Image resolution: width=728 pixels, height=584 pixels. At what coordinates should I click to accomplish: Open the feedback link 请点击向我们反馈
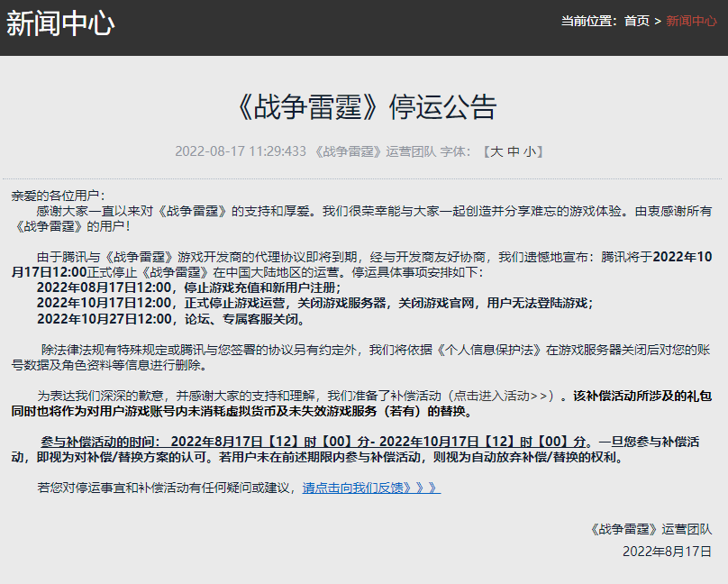click(371, 488)
